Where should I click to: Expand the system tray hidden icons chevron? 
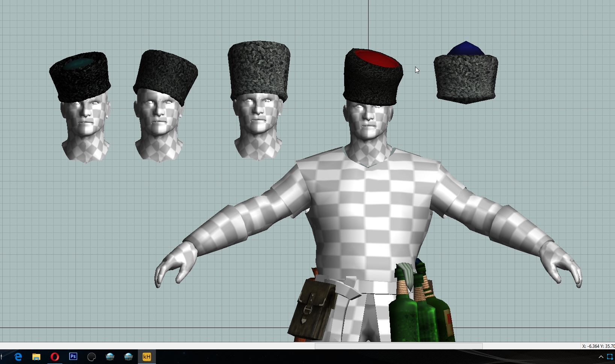coord(601,357)
